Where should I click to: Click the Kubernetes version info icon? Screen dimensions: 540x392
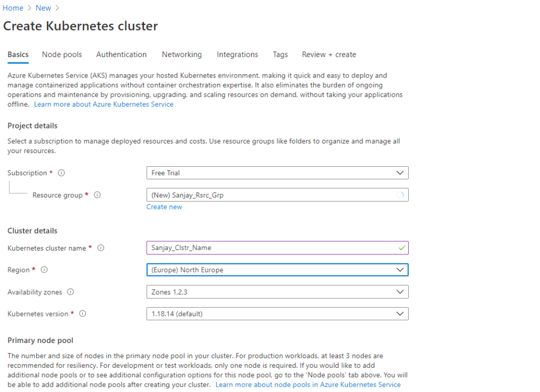click(83, 314)
